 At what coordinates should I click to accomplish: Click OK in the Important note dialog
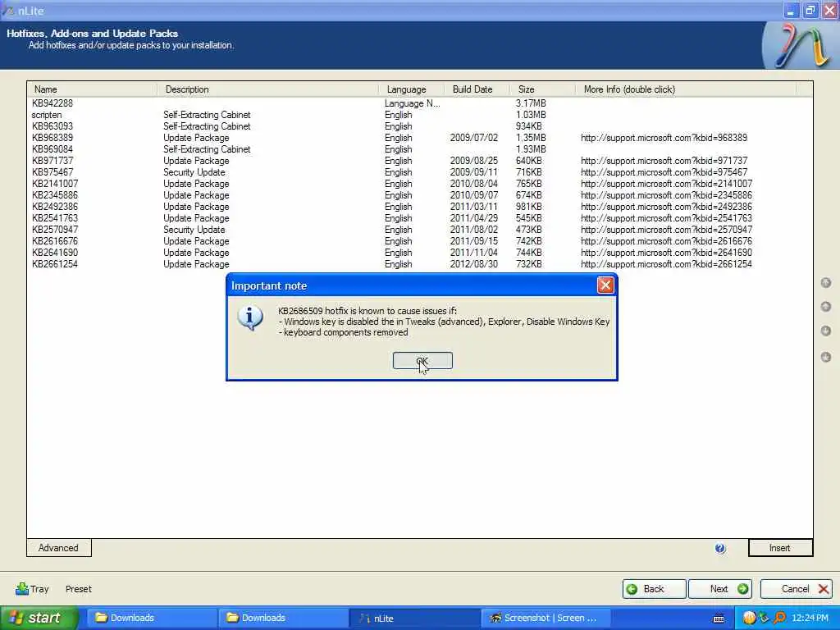(x=422, y=361)
